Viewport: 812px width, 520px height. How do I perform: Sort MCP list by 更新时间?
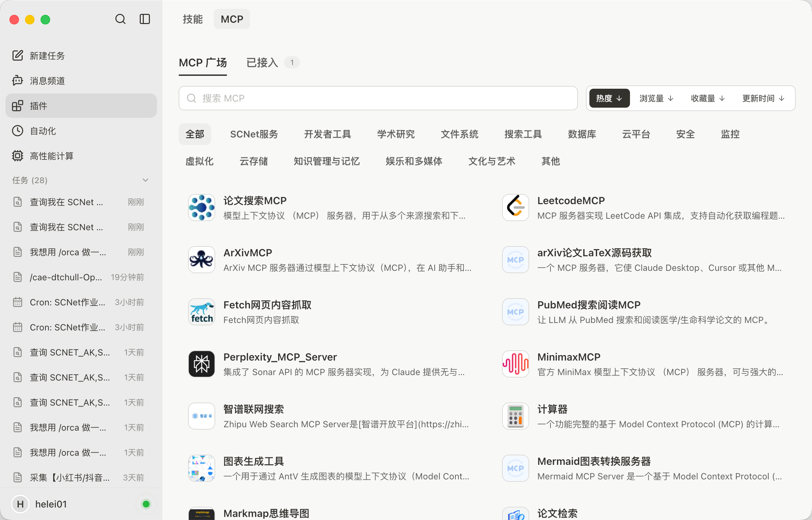pyautogui.click(x=763, y=98)
